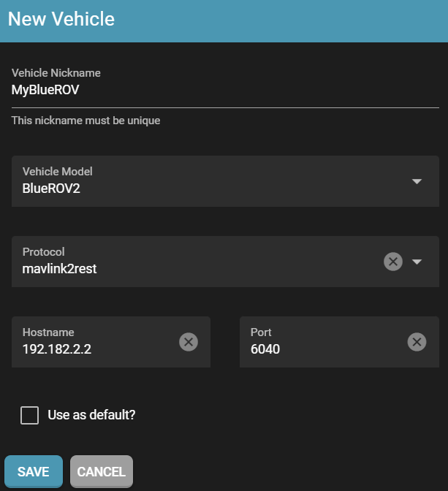Image resolution: width=448 pixels, height=491 pixels.
Task: Click the Port field label
Action: click(x=261, y=332)
